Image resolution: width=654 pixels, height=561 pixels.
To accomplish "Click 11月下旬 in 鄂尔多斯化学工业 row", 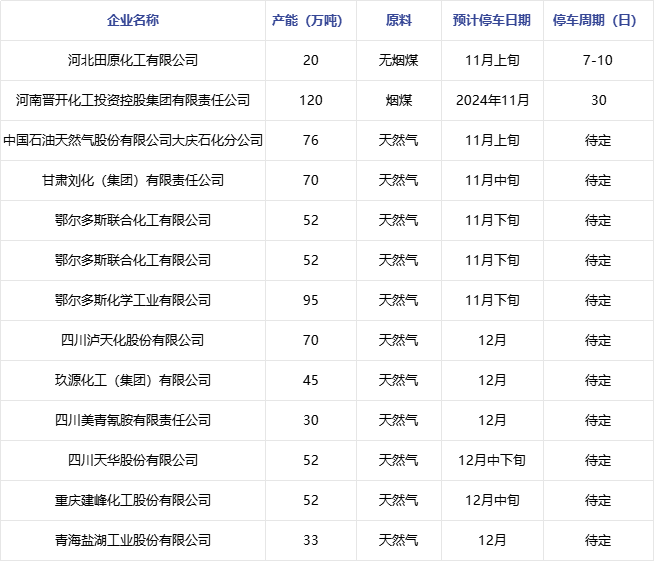I will pyautogui.click(x=492, y=300).
